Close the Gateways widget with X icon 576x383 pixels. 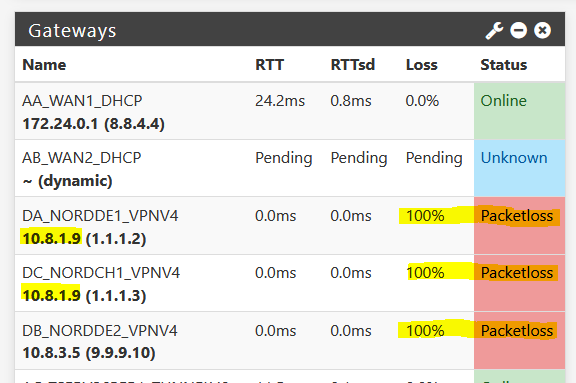click(x=542, y=30)
